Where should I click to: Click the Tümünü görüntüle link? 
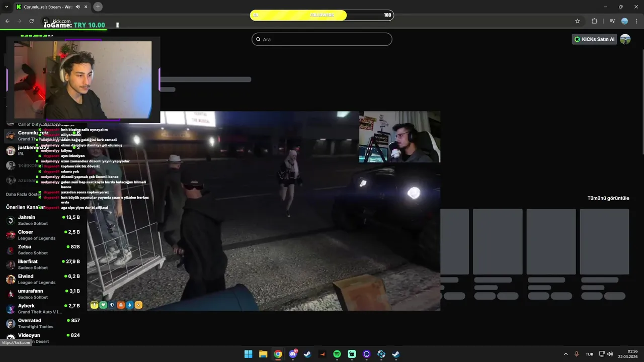[x=608, y=198]
